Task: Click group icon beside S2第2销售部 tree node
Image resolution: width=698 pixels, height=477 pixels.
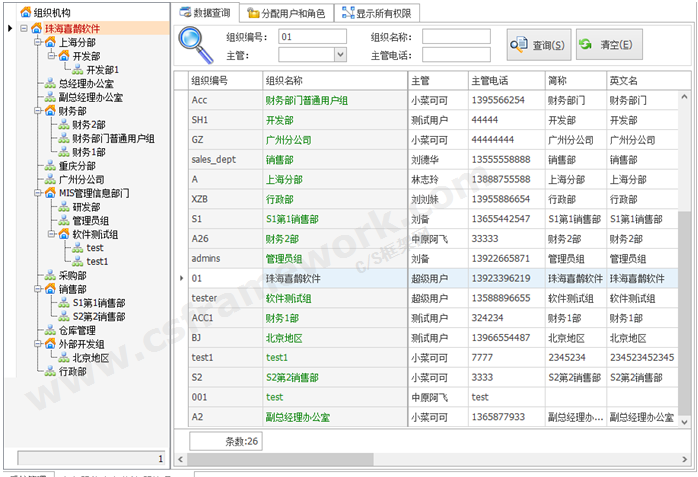Action: pyautogui.click(x=64, y=316)
